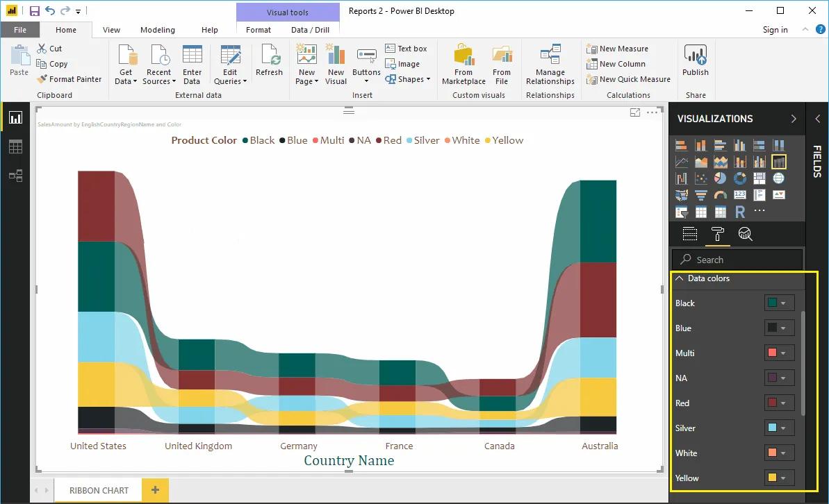Click the Sign in link
Viewport: 829px width, 504px height.
click(775, 30)
